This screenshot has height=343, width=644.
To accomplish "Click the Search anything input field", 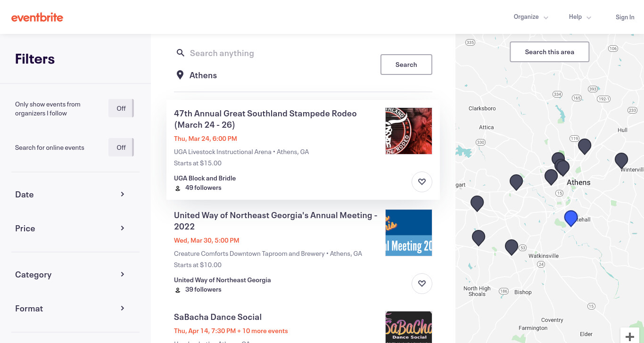I will point(281,53).
